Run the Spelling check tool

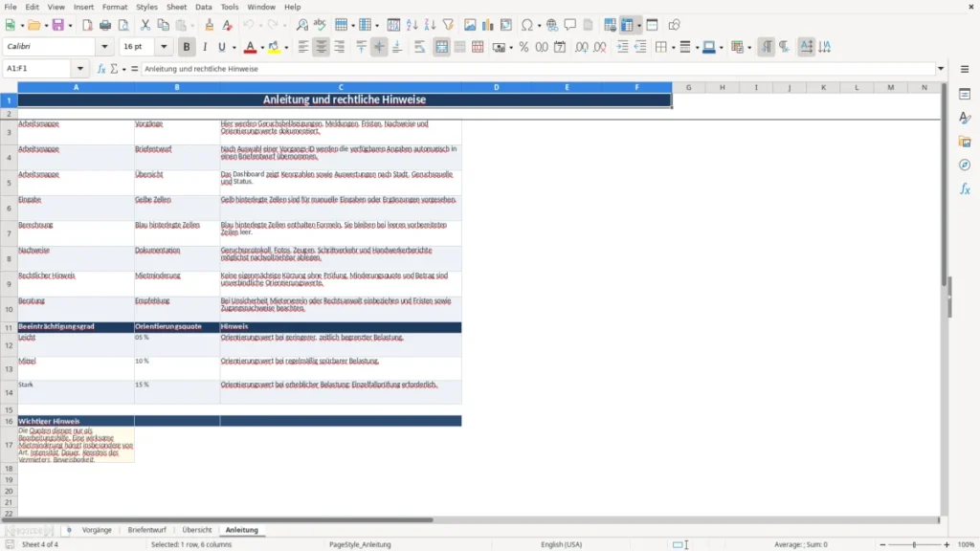click(x=320, y=25)
